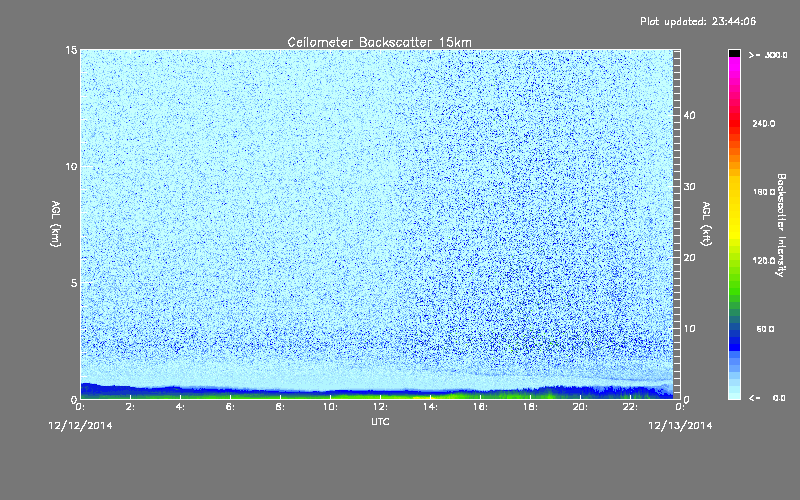Click the 10 km tick on left axis
The image size is (800, 500).
pyautogui.click(x=71, y=167)
